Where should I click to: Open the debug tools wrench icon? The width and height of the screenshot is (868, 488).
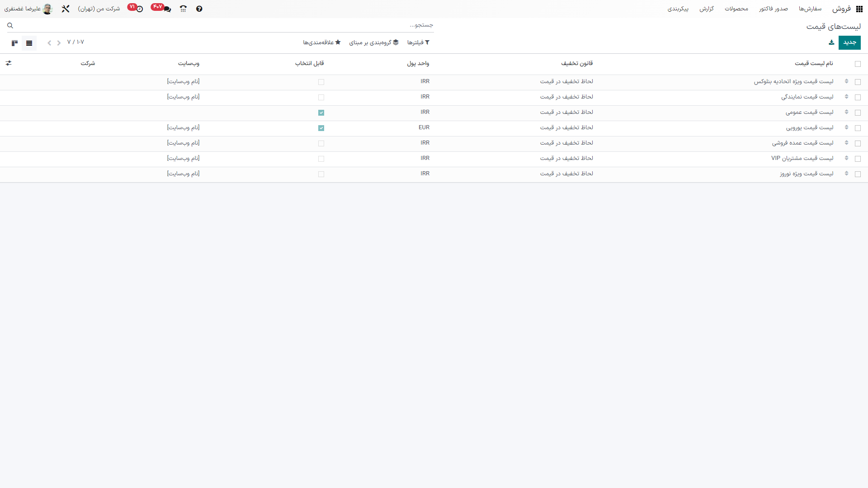[66, 9]
